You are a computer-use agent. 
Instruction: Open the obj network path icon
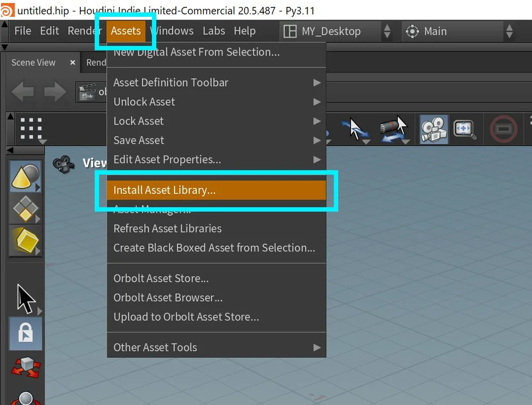pos(87,92)
